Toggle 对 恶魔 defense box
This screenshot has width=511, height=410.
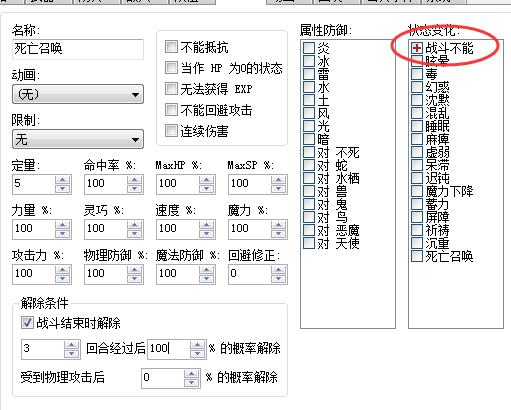309,230
